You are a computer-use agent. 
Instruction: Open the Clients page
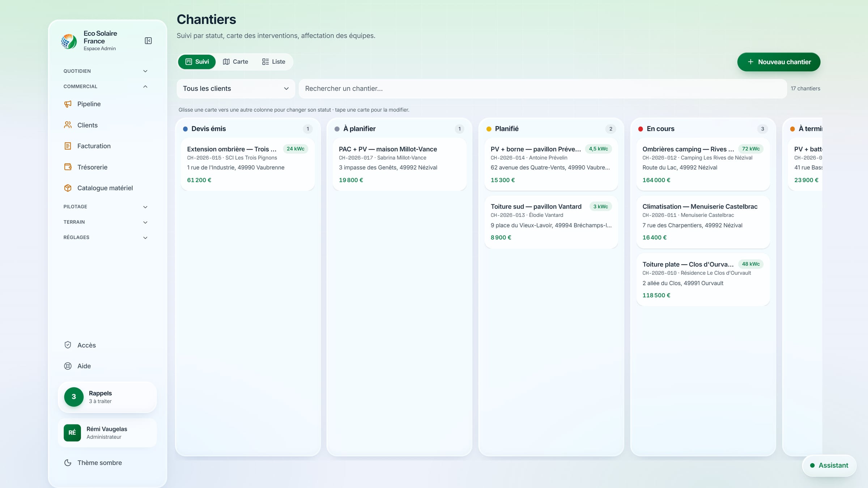[107, 125]
